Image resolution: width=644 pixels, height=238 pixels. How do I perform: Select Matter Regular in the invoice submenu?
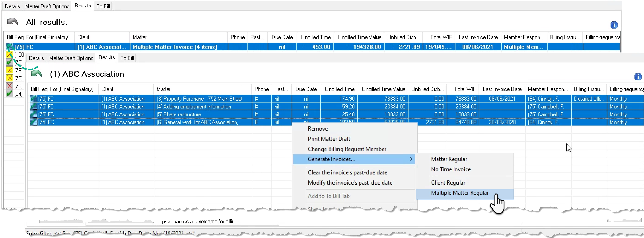tap(449, 159)
